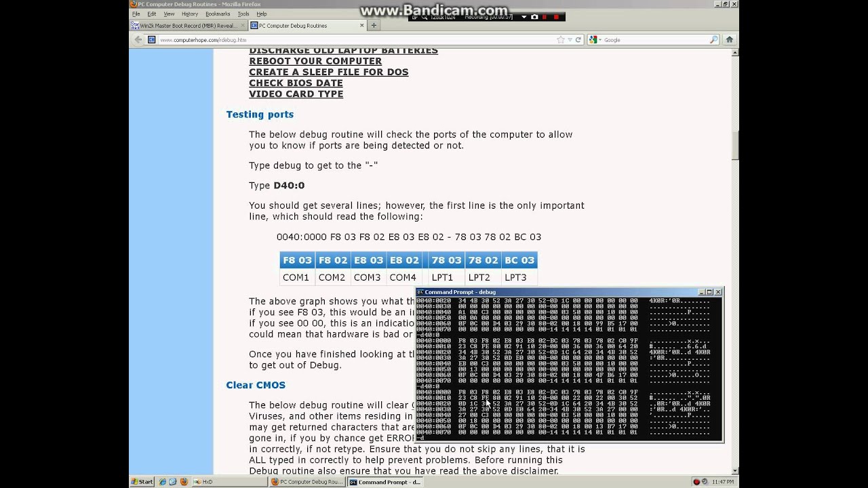Open the File menu
The height and width of the screenshot is (488, 868).
click(136, 14)
